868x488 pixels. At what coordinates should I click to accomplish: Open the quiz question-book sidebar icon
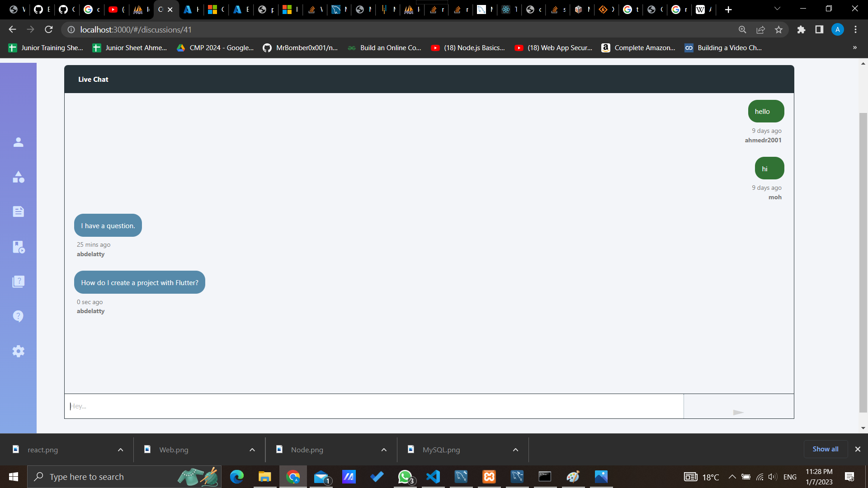coord(18,282)
